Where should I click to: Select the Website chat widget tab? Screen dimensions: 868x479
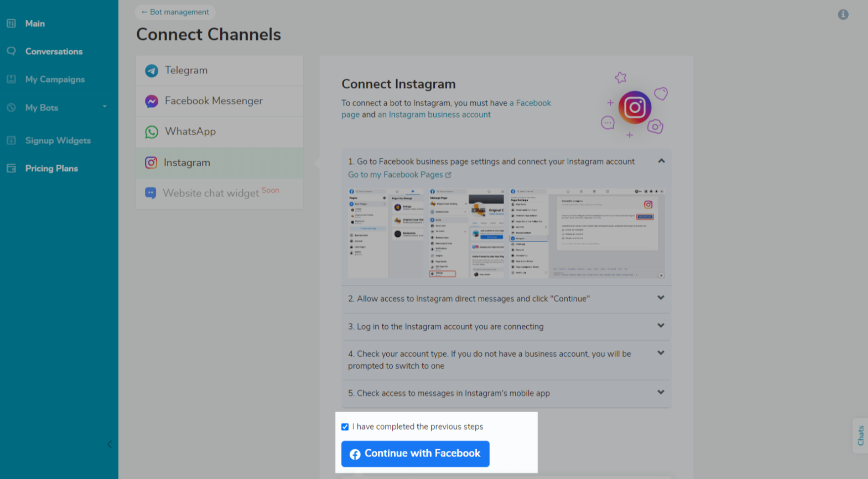(220, 193)
